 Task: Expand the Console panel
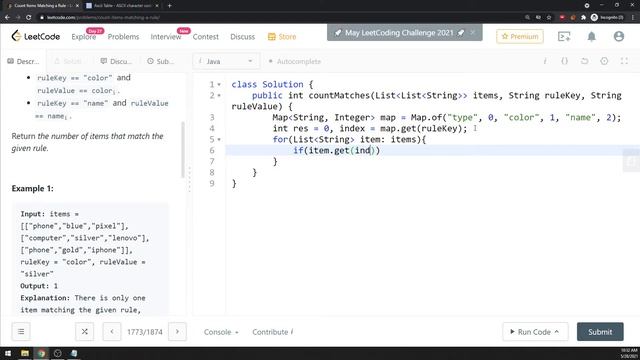coord(221,332)
